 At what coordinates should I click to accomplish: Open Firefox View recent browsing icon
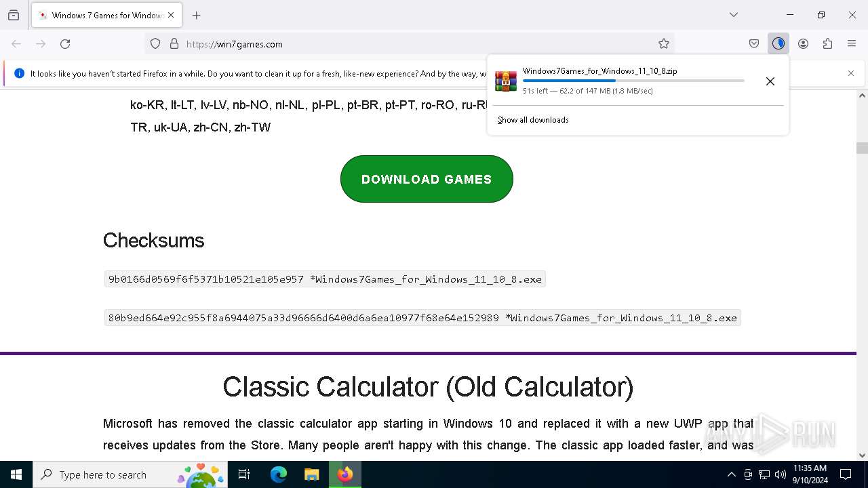click(x=14, y=15)
